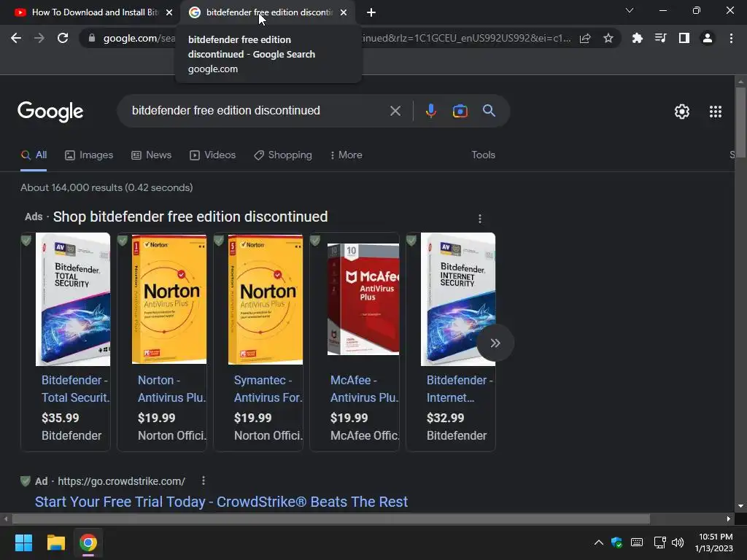747x560 pixels.
Task: Click the Bitdefender Total Security box image
Action: point(73,299)
